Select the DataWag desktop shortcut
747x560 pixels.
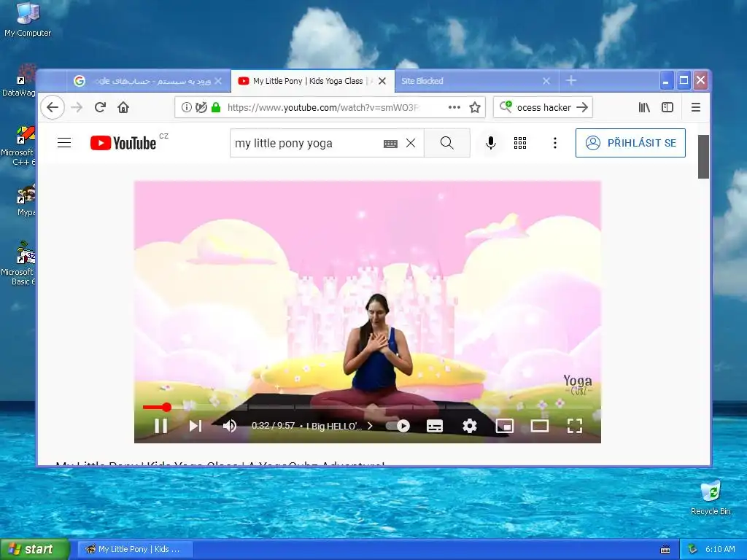tap(20, 80)
